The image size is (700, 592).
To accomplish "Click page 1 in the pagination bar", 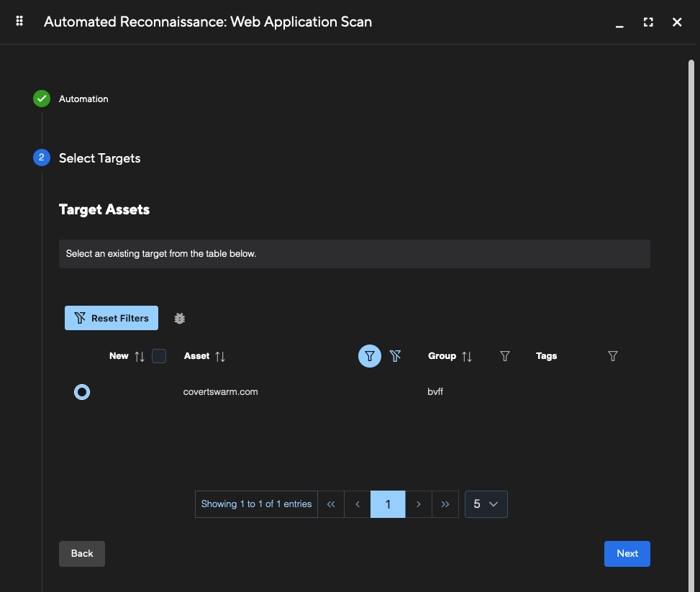I will (x=388, y=504).
